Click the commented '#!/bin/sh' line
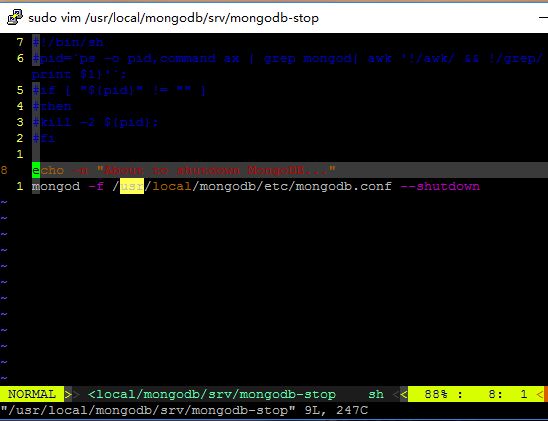548x421 pixels. pos(68,42)
